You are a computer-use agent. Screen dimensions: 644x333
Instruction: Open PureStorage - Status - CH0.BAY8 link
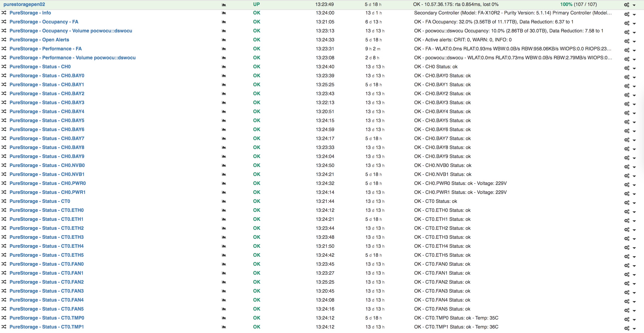coord(47,148)
